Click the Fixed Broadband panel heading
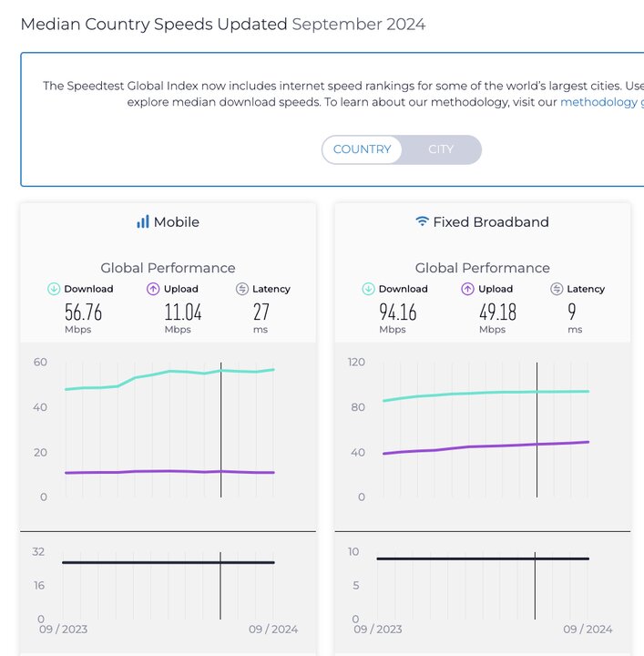 (x=491, y=221)
